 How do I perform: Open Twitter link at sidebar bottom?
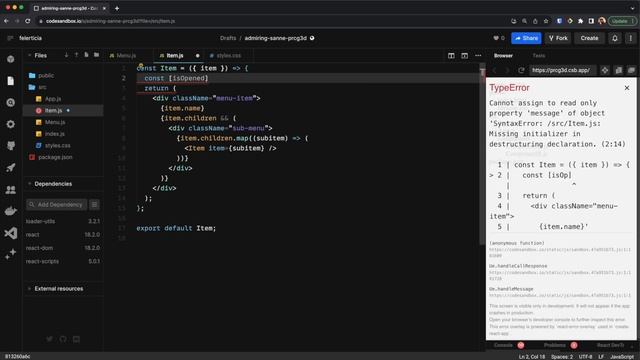coord(49,339)
